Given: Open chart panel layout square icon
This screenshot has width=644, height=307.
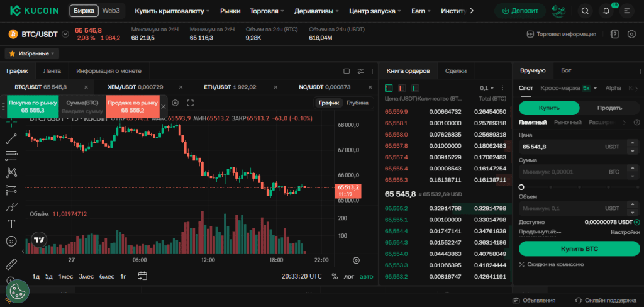Looking at the screenshot, I should (347, 71).
